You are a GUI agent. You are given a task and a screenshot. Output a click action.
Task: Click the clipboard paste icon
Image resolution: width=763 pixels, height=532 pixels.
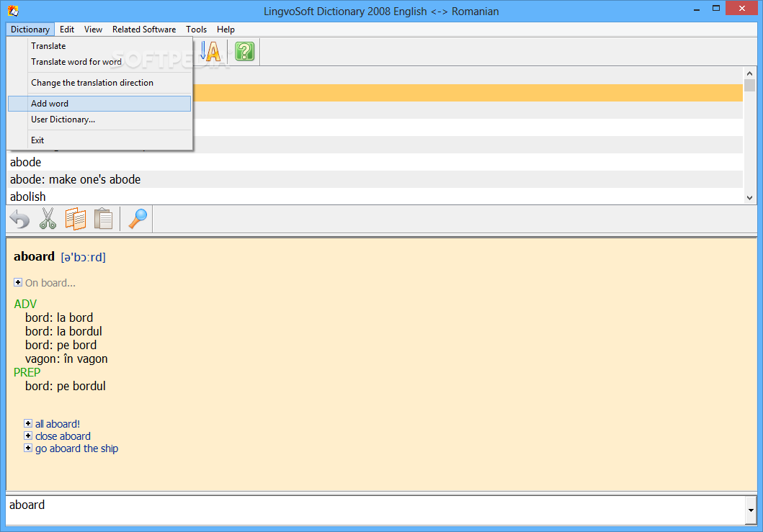(x=103, y=219)
